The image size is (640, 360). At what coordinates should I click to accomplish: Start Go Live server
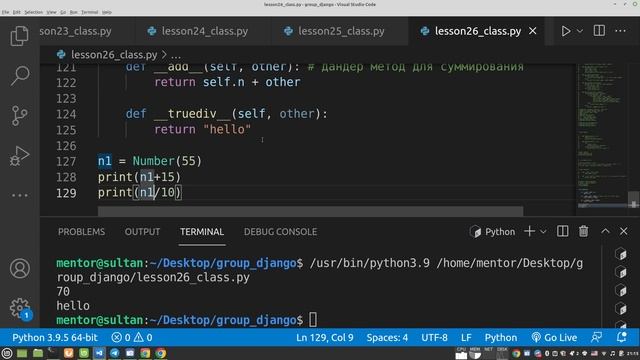[554, 338]
